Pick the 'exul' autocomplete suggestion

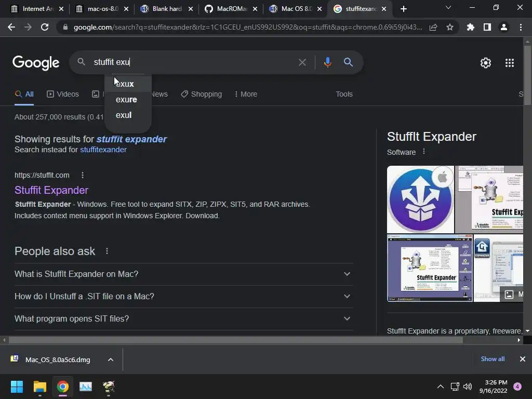(128, 115)
